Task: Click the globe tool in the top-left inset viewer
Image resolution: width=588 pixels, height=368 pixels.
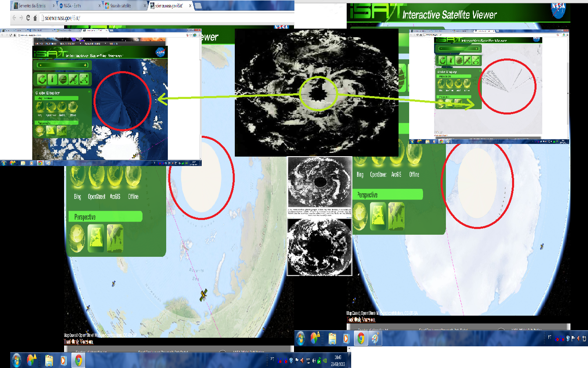Action: (x=63, y=79)
